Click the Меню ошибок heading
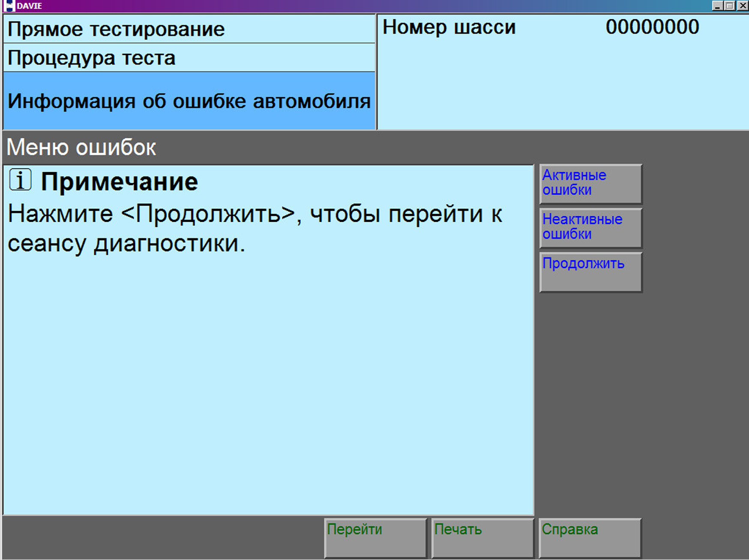The height and width of the screenshot is (560, 749). click(x=81, y=147)
